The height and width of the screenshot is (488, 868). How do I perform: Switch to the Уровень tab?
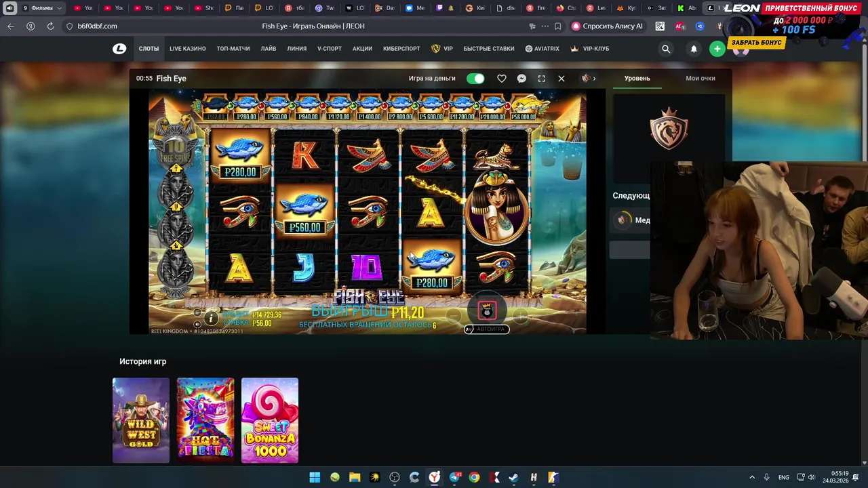pos(637,79)
